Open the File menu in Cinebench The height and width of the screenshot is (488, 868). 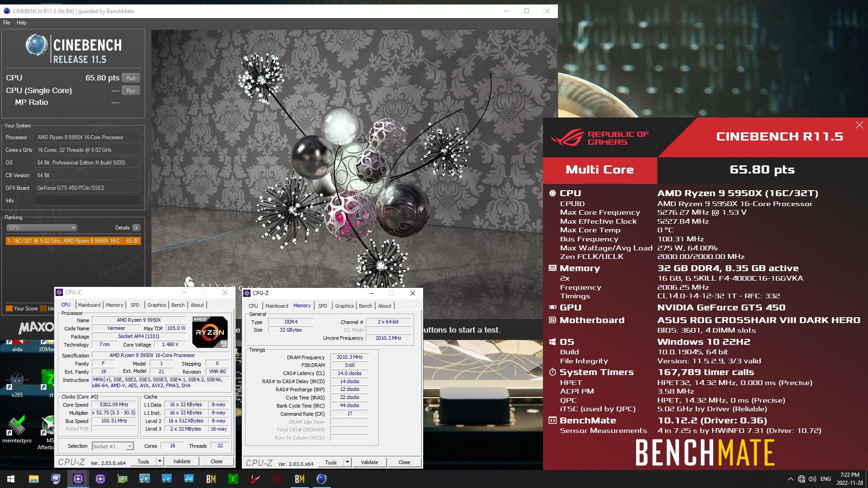pyautogui.click(x=7, y=23)
